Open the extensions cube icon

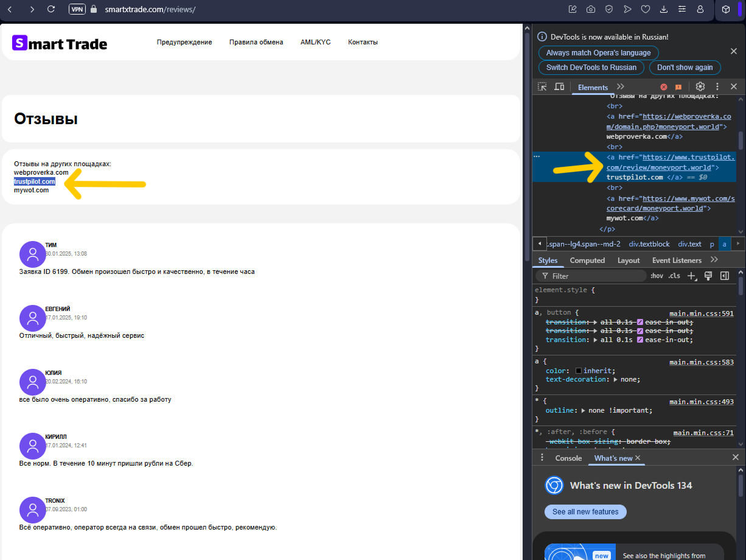coord(725,9)
